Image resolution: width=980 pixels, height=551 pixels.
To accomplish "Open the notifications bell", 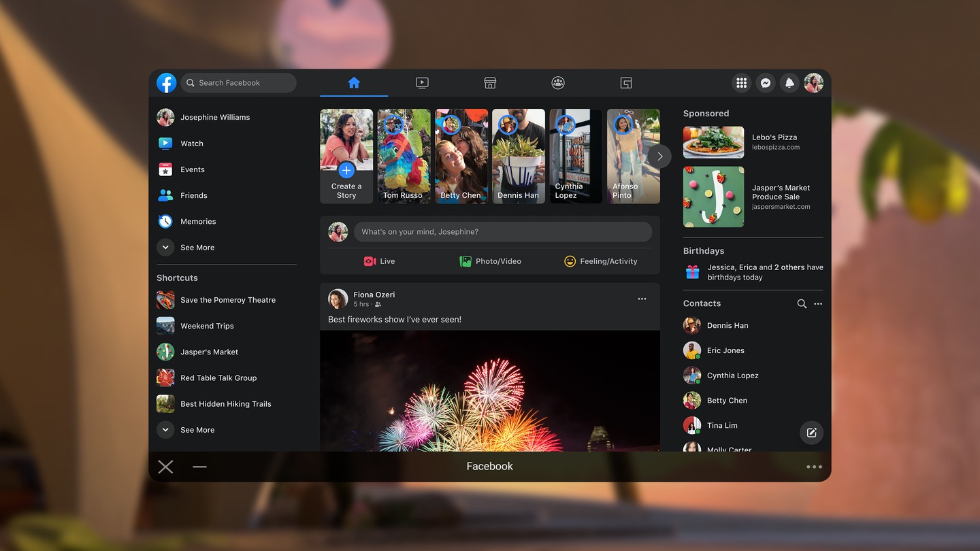I will [x=789, y=82].
